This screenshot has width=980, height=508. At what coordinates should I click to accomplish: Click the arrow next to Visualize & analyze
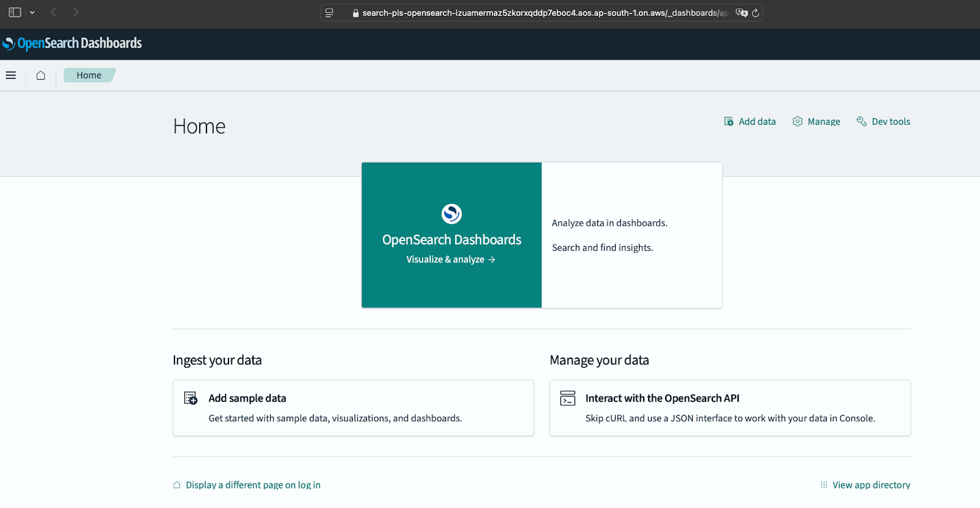[x=492, y=260]
